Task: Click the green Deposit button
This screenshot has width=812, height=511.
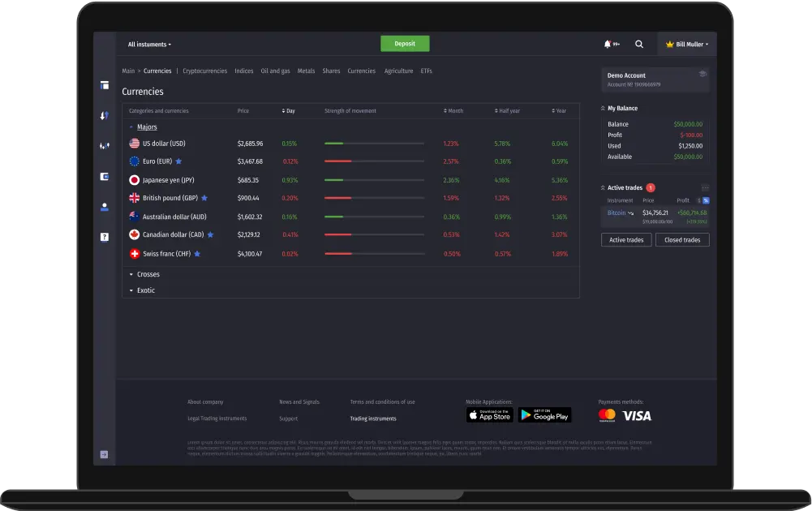Action: click(x=405, y=43)
